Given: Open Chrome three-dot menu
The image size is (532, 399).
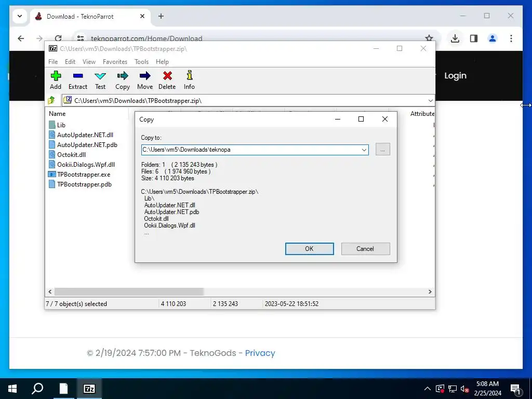Looking at the screenshot, I should coord(511,38).
